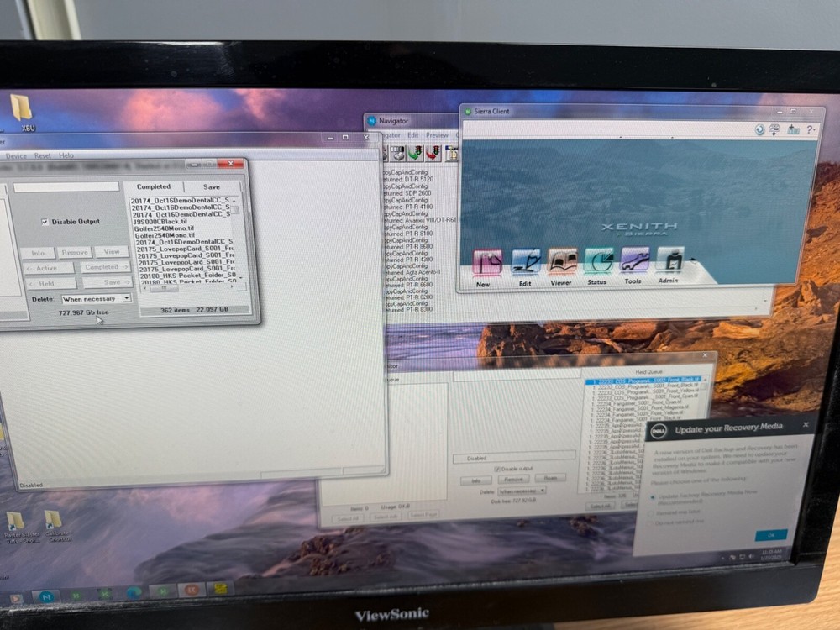Select the Remind me later option
The height and width of the screenshot is (630, 840).
651,512
